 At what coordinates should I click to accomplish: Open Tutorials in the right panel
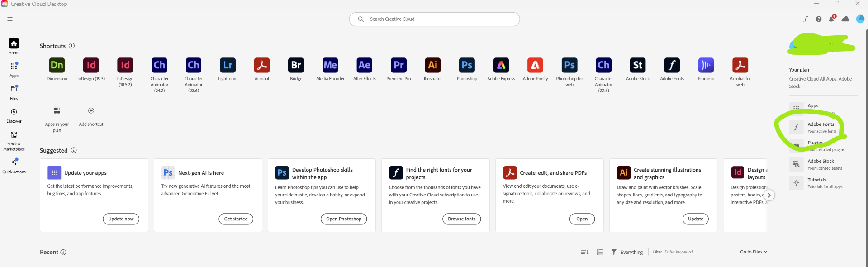pos(816,183)
